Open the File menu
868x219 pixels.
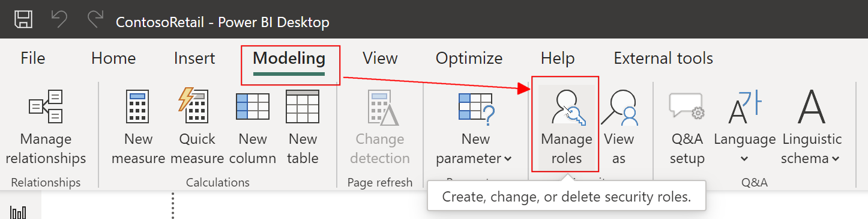[x=33, y=58]
